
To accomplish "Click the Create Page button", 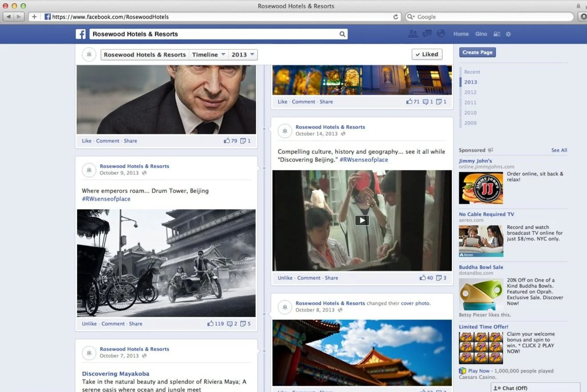I will [x=478, y=52].
